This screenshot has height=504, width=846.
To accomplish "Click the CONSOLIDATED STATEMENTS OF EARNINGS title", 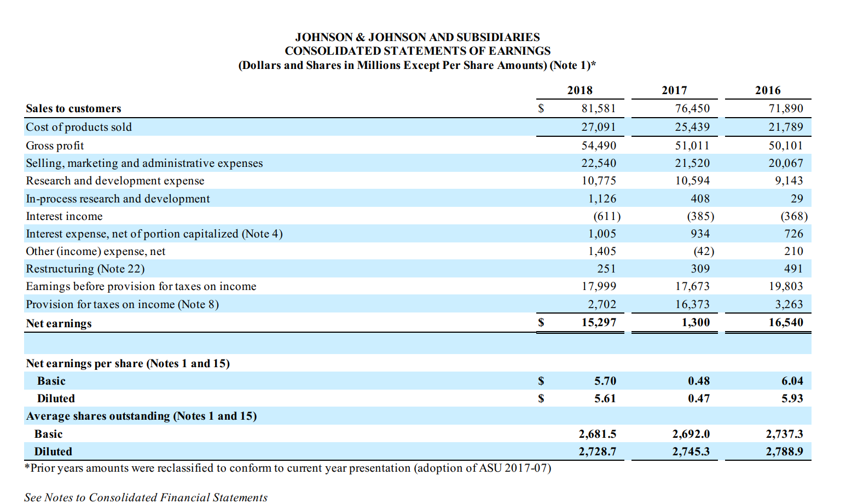I will [418, 51].
